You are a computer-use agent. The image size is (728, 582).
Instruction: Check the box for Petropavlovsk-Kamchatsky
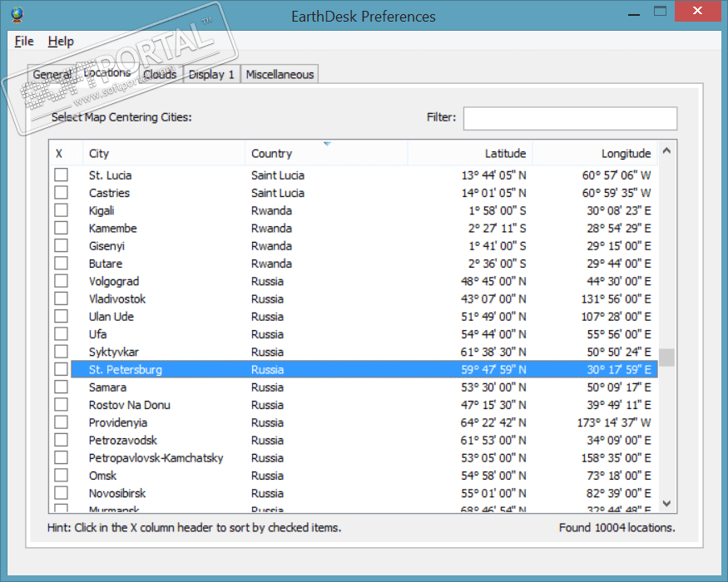coord(61,457)
